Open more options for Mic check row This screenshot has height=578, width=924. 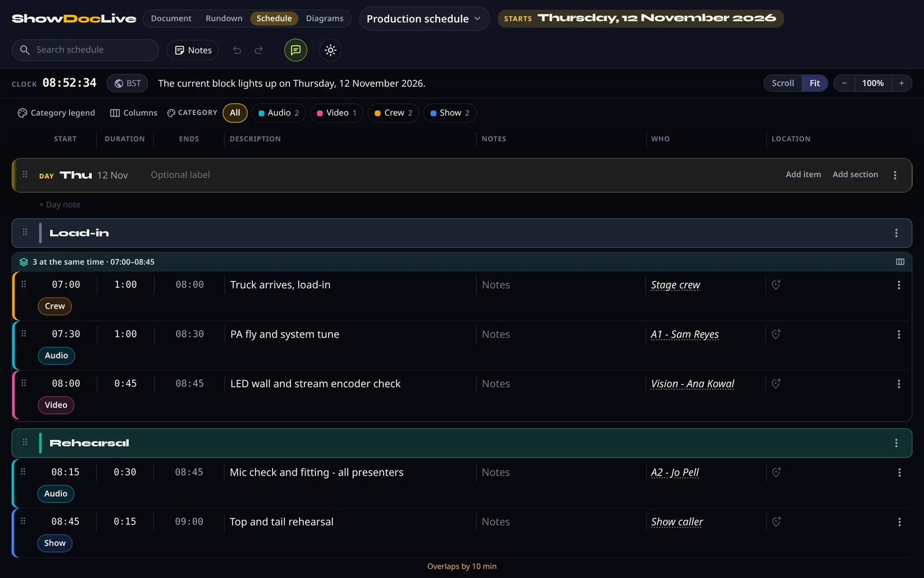899,473
